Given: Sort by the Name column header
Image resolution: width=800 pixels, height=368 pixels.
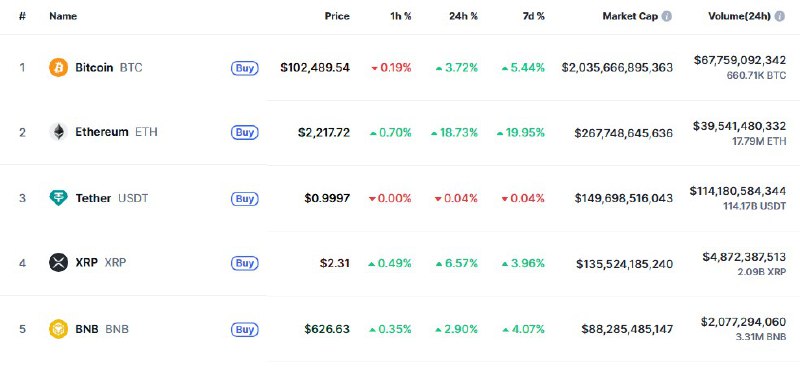Looking at the screenshot, I should coord(63,16).
